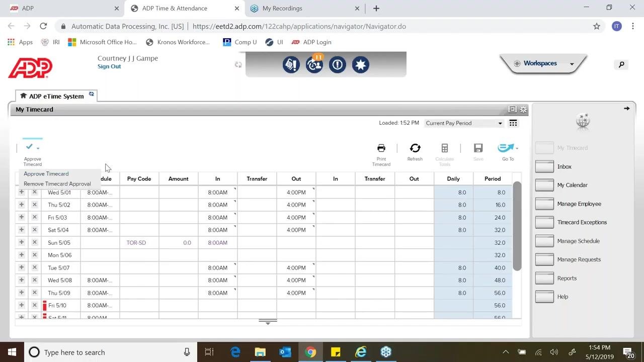The image size is (644, 362).
Task: Expand the Workspaces dropdown
Action: (x=543, y=63)
